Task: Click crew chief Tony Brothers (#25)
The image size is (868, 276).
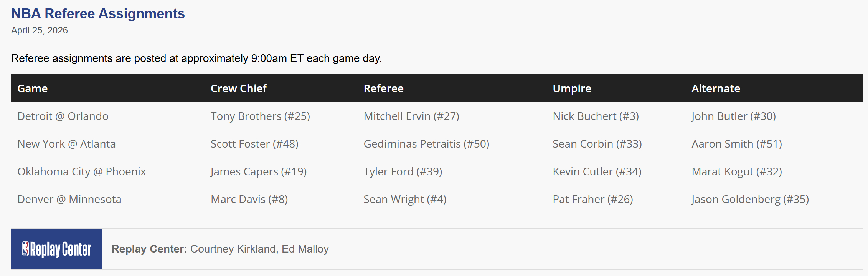Action: pyautogui.click(x=260, y=116)
